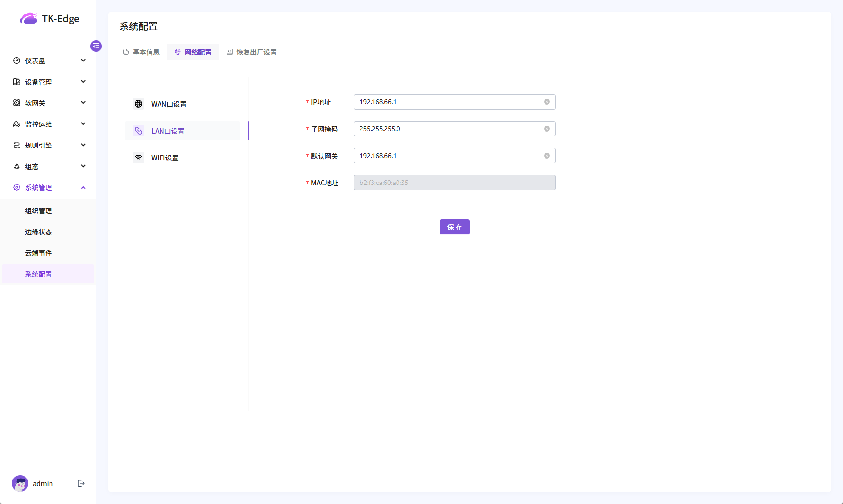Click the TK-Edge cloud logo
Screen dimensions: 843x504
pos(28,19)
